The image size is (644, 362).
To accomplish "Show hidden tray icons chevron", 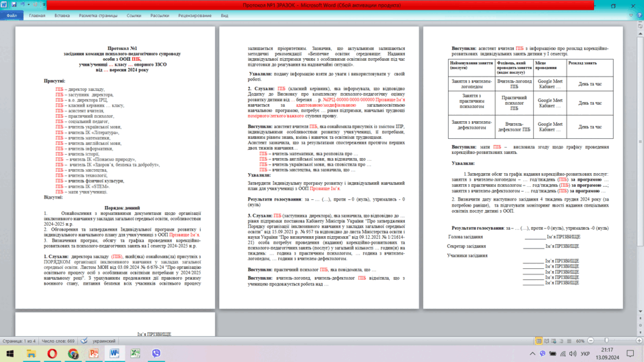I will (532, 353).
